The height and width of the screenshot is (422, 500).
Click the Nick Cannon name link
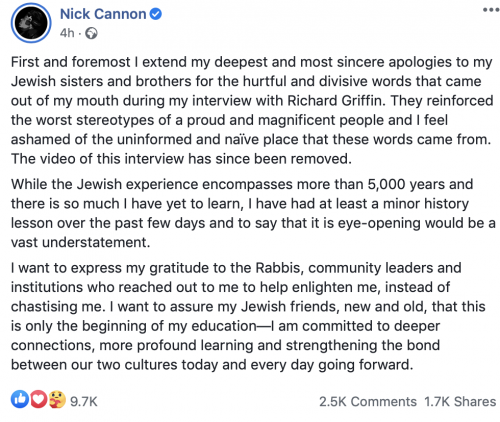click(103, 14)
